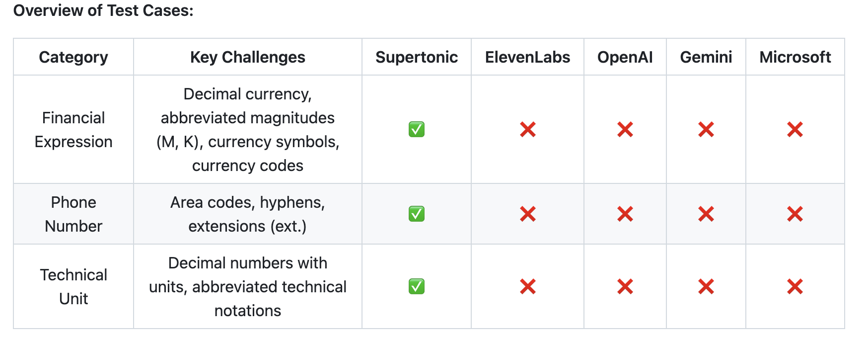Click the Key Challenges column header
868x341 pixels.
[x=248, y=57]
